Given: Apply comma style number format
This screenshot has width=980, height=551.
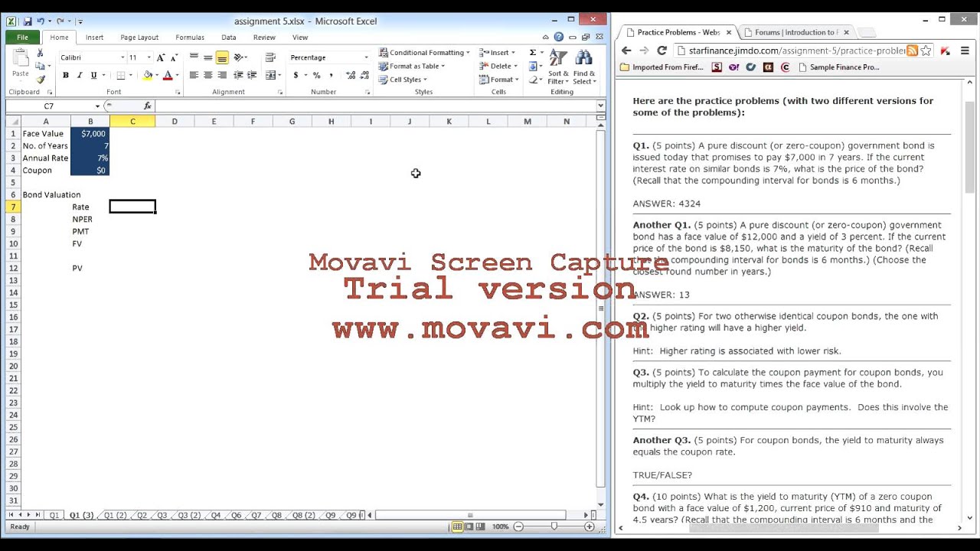Looking at the screenshot, I should click(331, 75).
